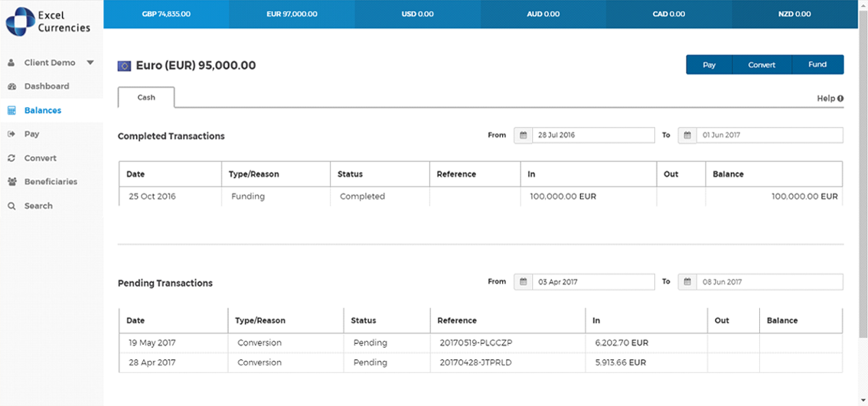Open calendar icon for Pending From date

coord(524,282)
